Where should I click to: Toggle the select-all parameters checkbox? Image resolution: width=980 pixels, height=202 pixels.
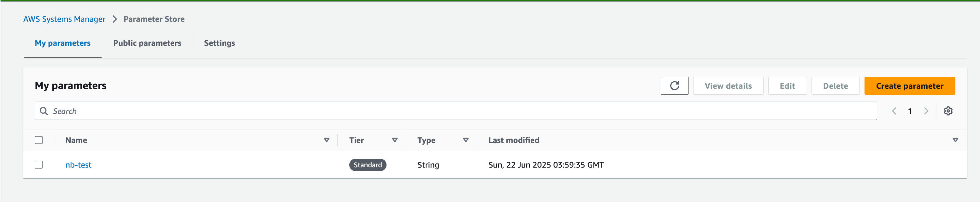(x=39, y=140)
